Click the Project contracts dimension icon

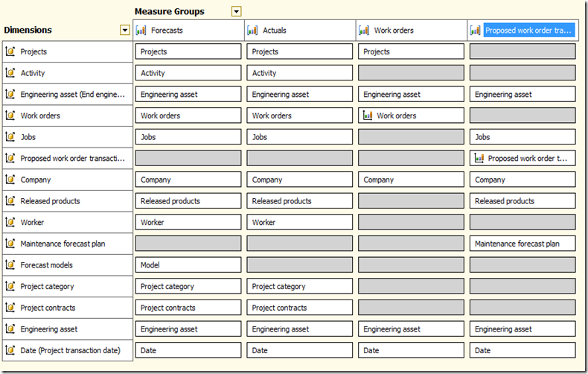pyautogui.click(x=10, y=308)
